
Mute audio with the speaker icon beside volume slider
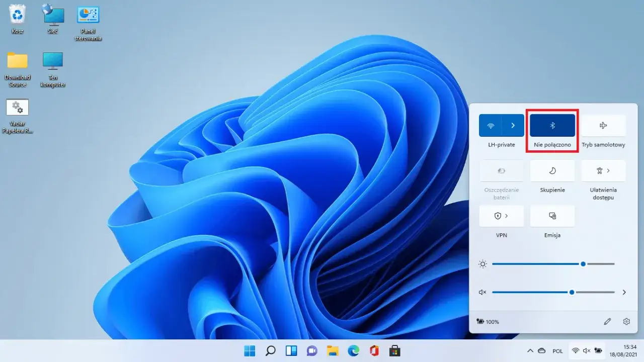coord(482,292)
